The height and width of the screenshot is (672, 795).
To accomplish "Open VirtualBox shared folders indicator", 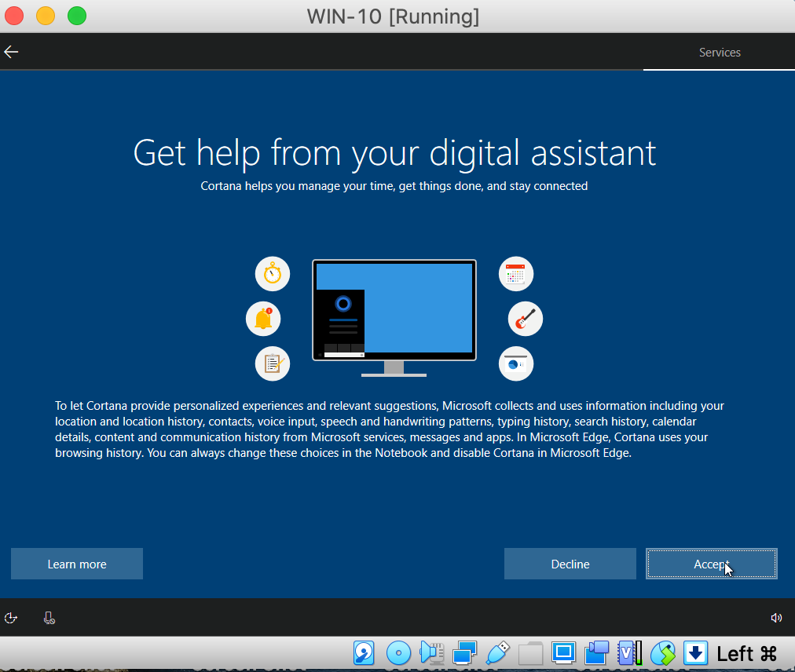I will point(531,652).
